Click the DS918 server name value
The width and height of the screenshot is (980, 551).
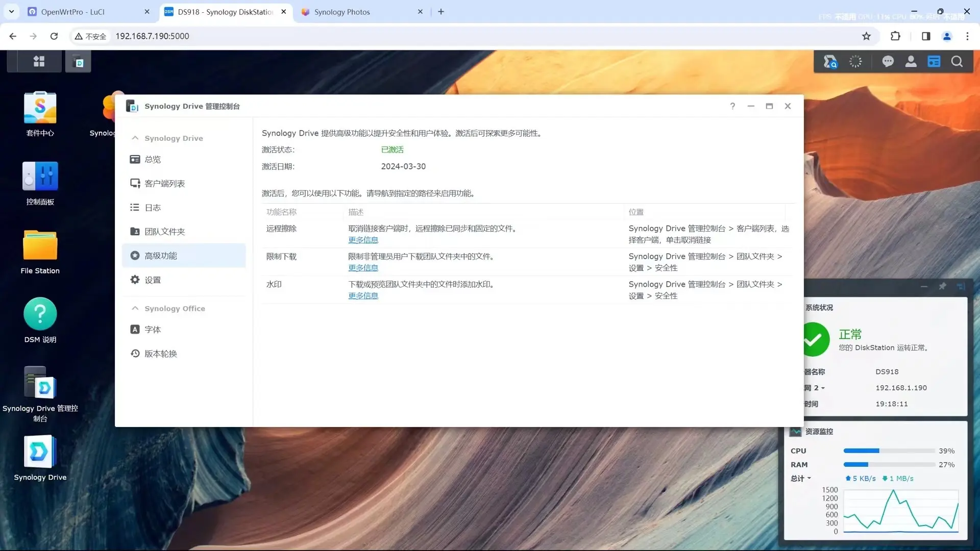887,372
